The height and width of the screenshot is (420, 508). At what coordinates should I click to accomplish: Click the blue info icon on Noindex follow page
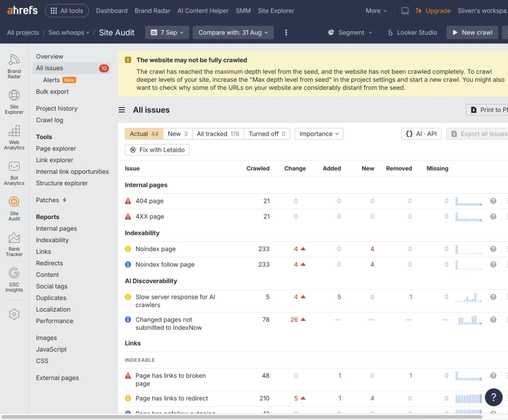tap(128, 265)
